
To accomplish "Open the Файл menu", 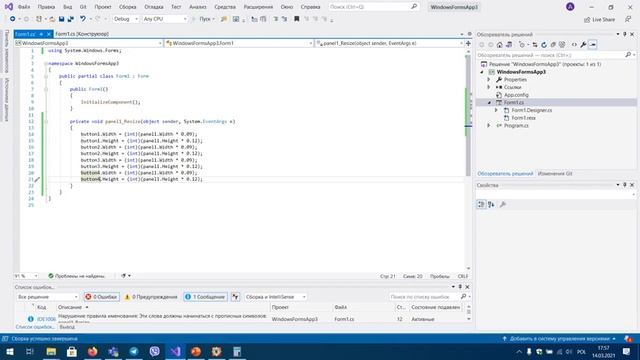I will (x=24, y=7).
